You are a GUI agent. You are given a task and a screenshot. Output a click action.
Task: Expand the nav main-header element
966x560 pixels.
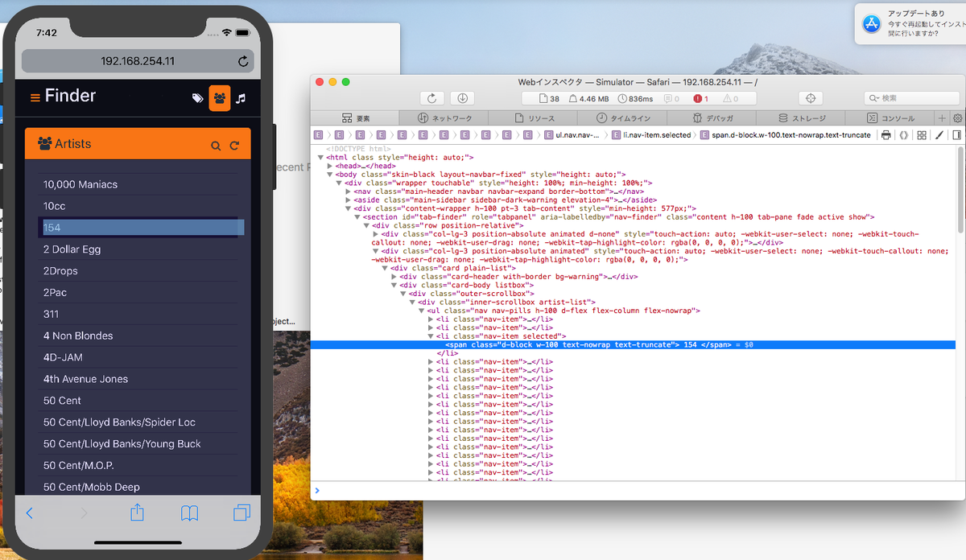347,191
